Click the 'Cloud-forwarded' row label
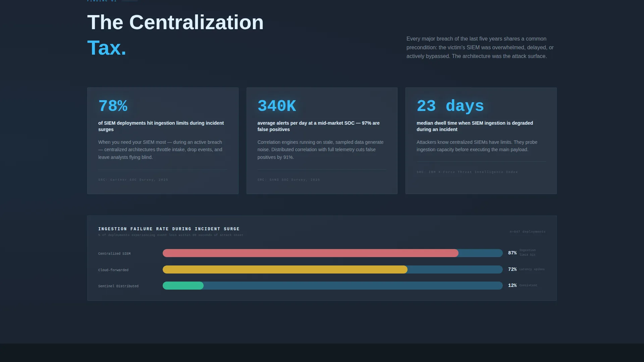Image resolution: width=644 pixels, height=362 pixels. pyautogui.click(x=113, y=270)
